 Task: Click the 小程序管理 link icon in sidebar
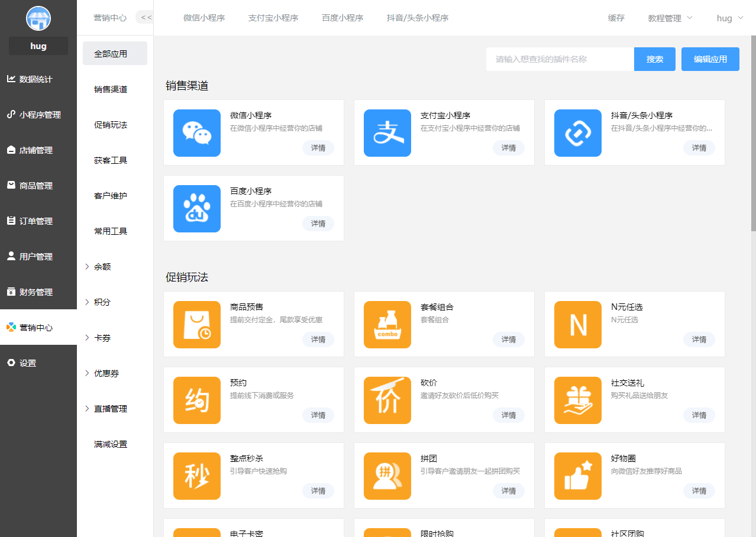point(11,114)
